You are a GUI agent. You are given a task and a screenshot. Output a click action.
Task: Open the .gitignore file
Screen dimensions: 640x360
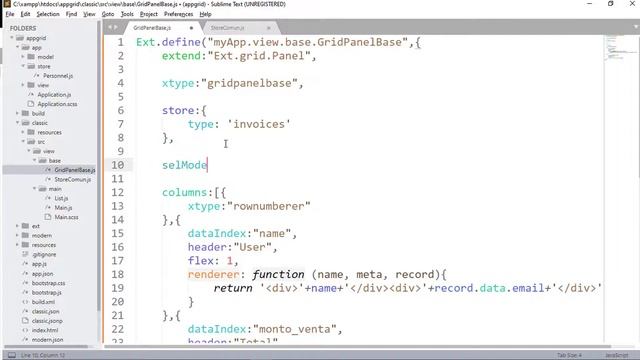click(44, 254)
